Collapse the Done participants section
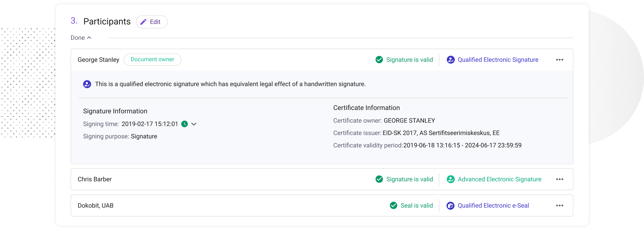The image size is (644, 230). (x=81, y=38)
